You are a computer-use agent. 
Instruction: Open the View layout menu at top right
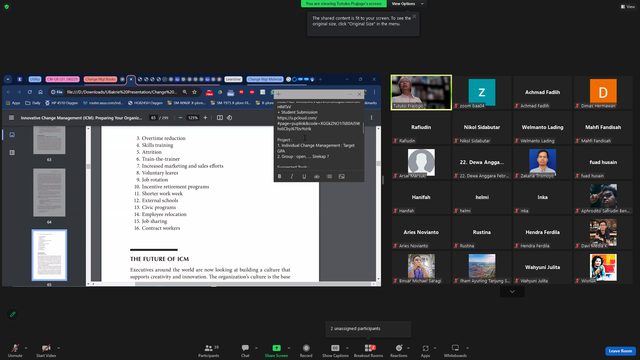tap(628, 7)
